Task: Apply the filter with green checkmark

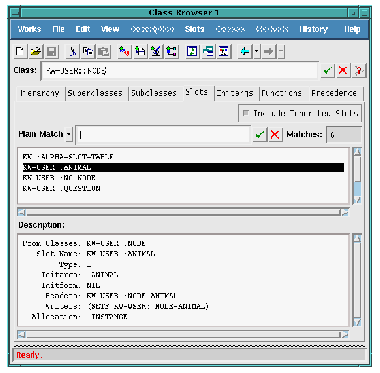Action: pos(260,134)
